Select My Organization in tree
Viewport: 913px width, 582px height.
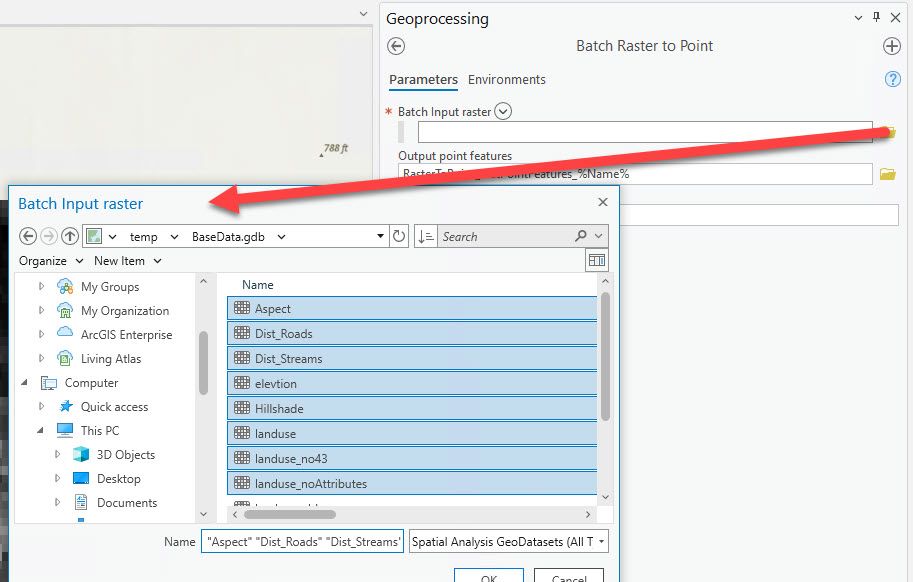click(125, 311)
